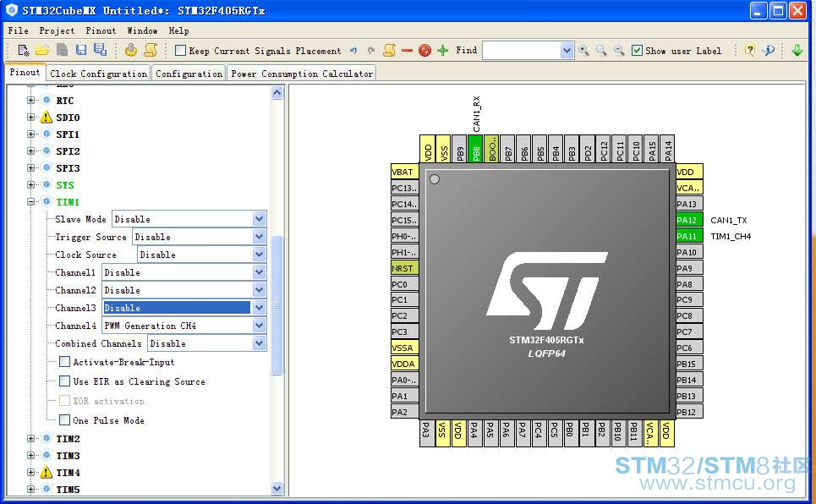This screenshot has height=504, width=816.
Task: Expand the RTC tree node
Action: [x=31, y=100]
